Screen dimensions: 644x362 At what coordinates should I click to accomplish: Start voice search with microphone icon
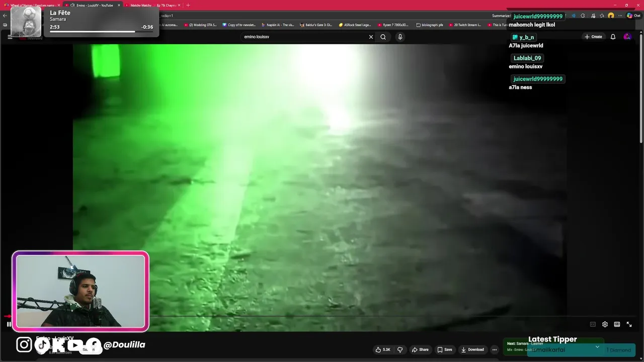pos(400,37)
